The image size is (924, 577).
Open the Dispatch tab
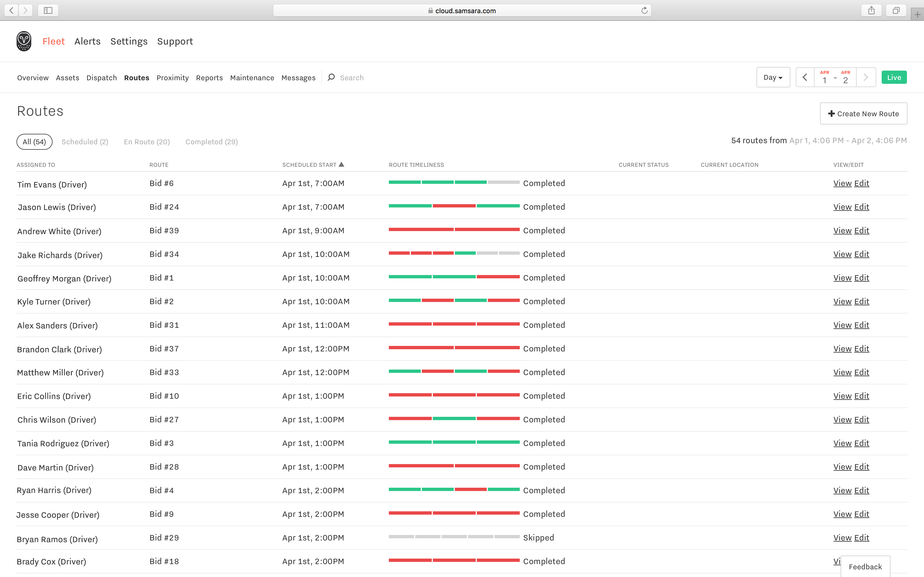click(x=101, y=78)
